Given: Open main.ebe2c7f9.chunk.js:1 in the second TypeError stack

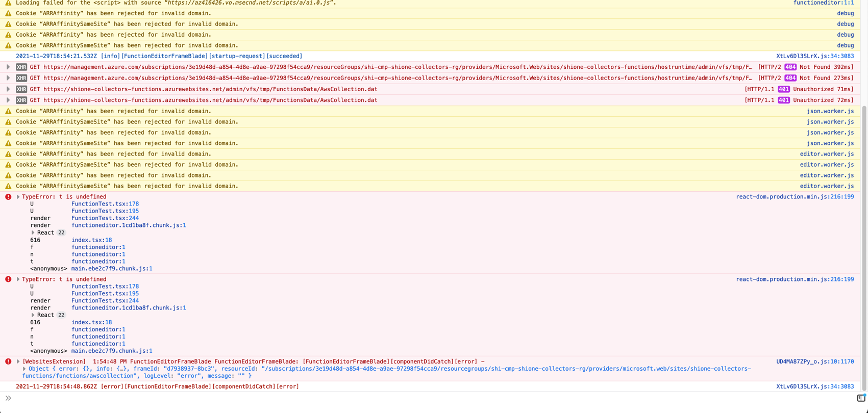Looking at the screenshot, I should (x=112, y=351).
